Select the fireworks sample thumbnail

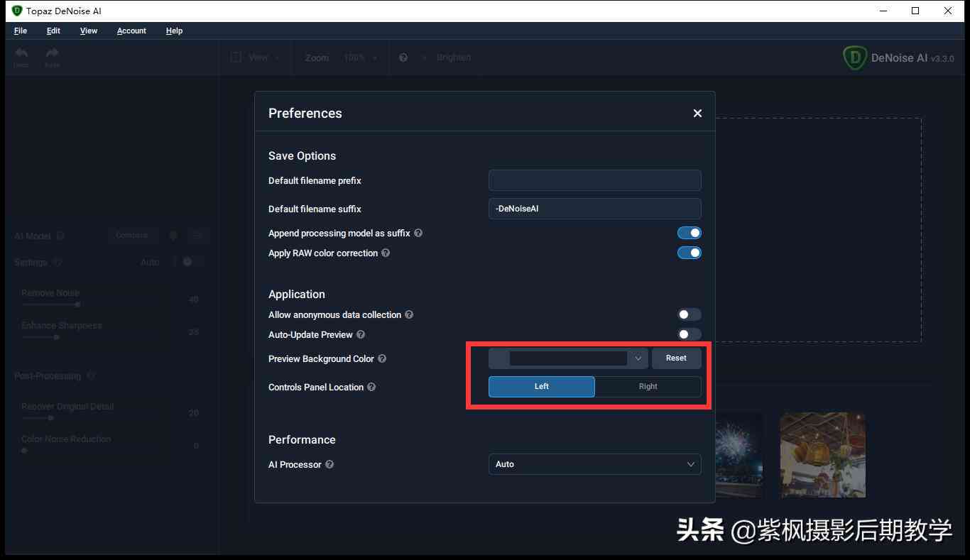739,454
